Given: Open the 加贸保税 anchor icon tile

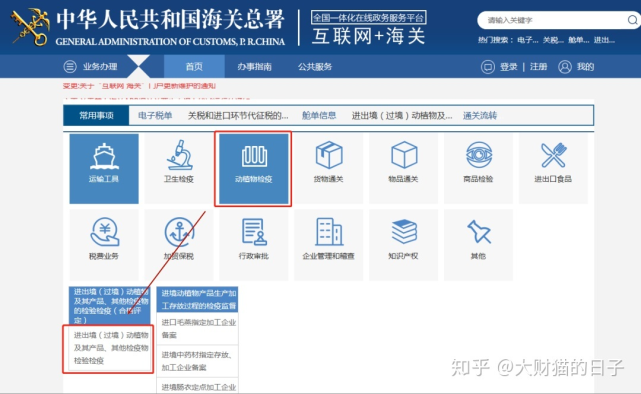Looking at the screenshot, I should [179, 244].
